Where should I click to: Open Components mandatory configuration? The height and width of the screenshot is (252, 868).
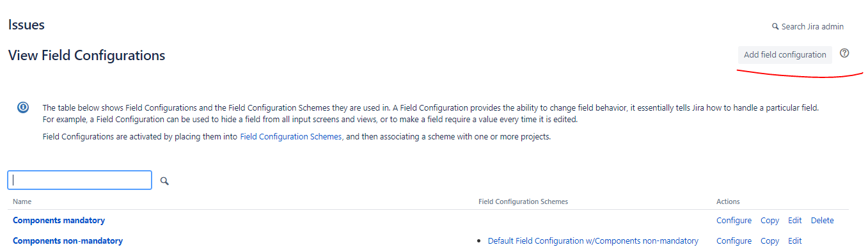[59, 221]
